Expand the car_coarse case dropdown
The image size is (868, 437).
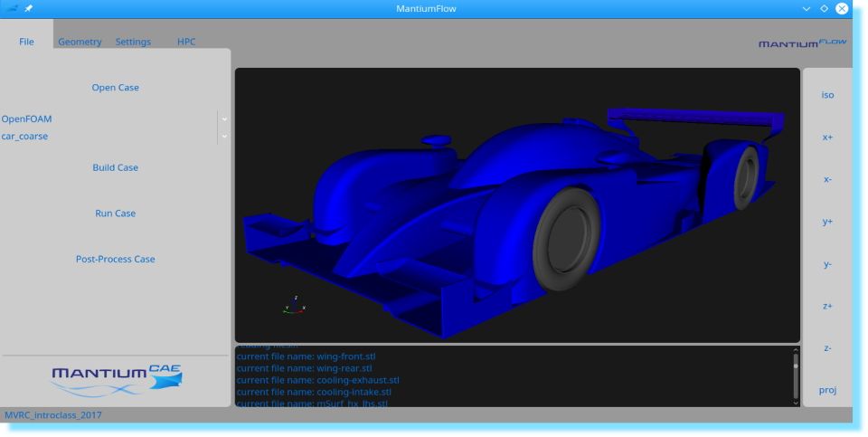[224, 137]
